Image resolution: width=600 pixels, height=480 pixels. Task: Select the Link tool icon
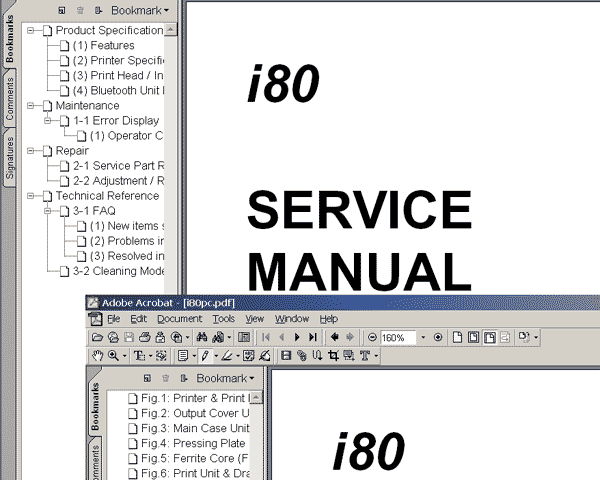point(302,356)
